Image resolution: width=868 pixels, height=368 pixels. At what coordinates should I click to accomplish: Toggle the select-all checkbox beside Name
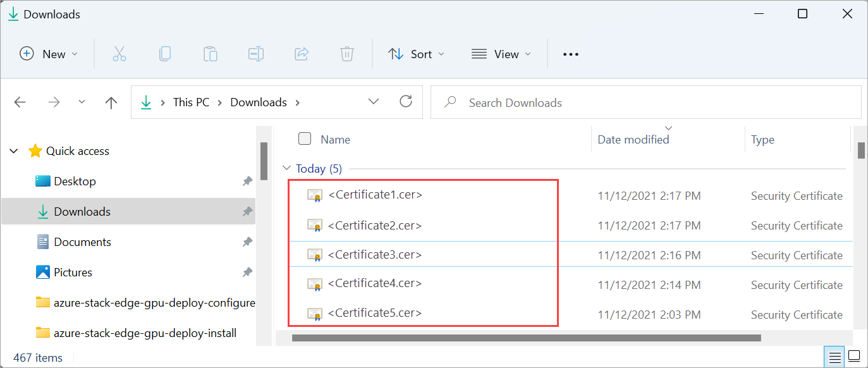pos(305,139)
